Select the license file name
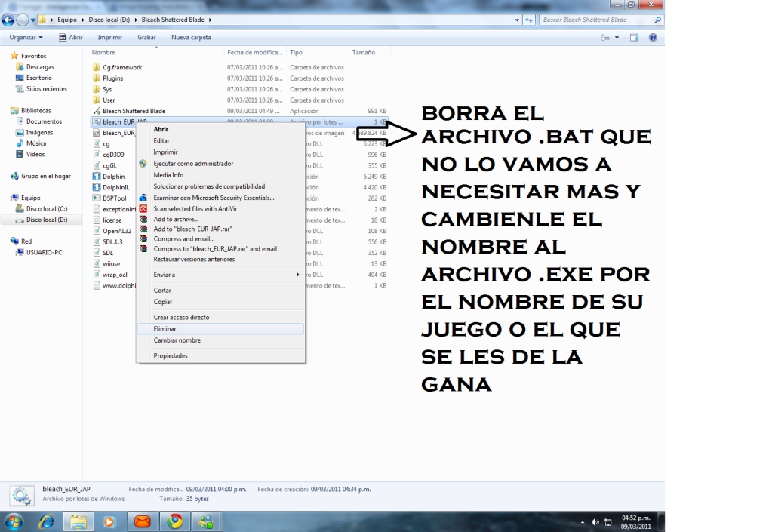 [112, 220]
